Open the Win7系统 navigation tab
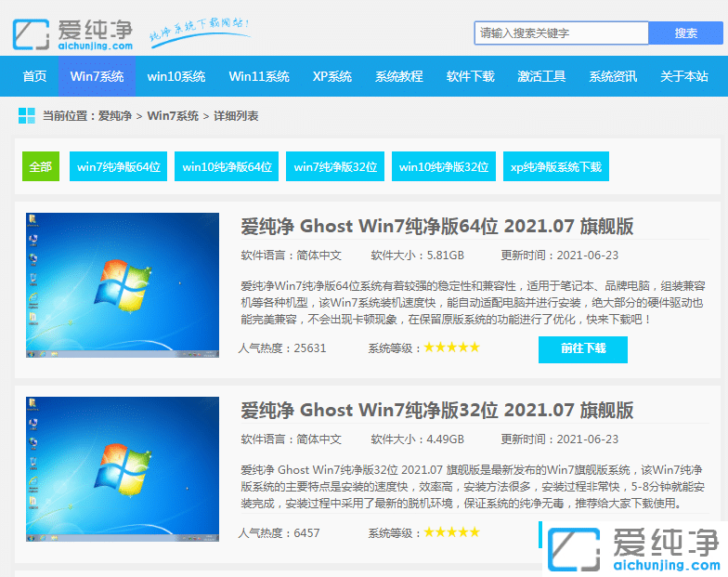Viewport: 728px width, 577px height. click(97, 76)
